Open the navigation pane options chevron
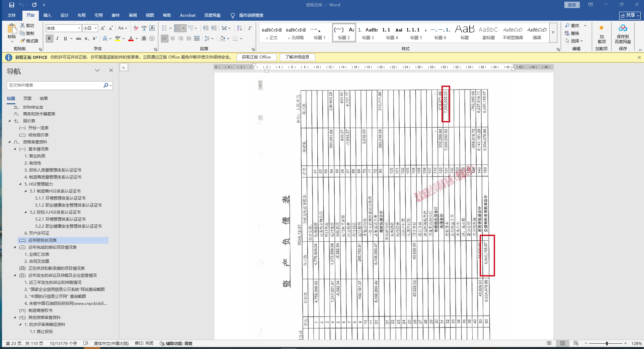The image size is (644, 349). (97, 70)
